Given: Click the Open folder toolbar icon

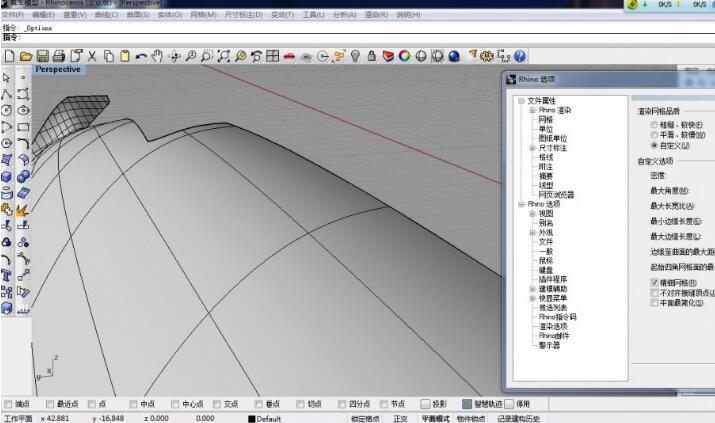Looking at the screenshot, I should pyautogui.click(x=27, y=56).
